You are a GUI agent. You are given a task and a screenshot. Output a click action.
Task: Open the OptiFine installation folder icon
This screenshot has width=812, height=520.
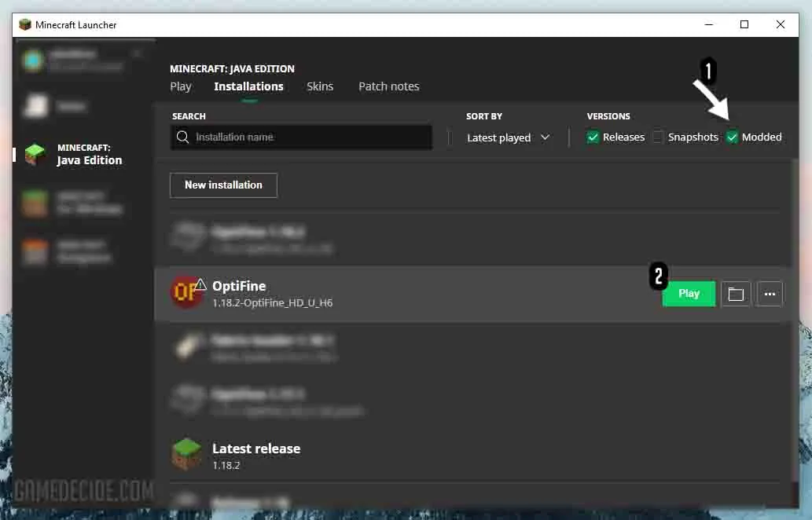pos(736,294)
